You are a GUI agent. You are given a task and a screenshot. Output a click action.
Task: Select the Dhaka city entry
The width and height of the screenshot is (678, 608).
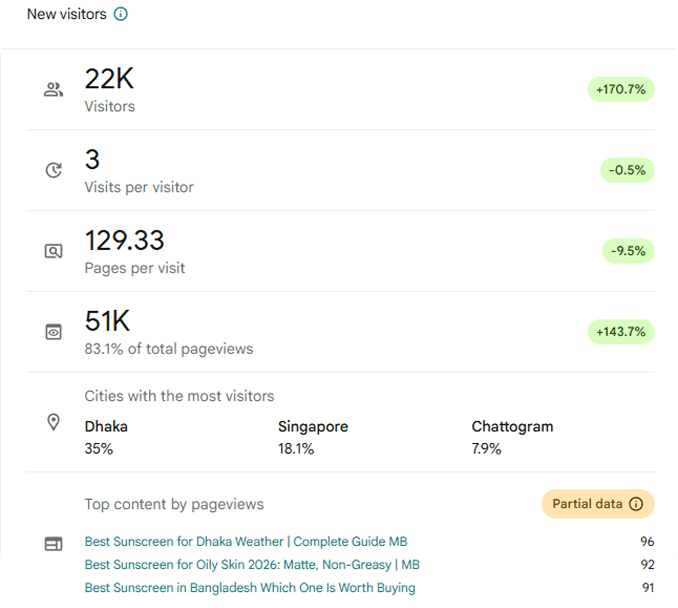pyautogui.click(x=106, y=437)
